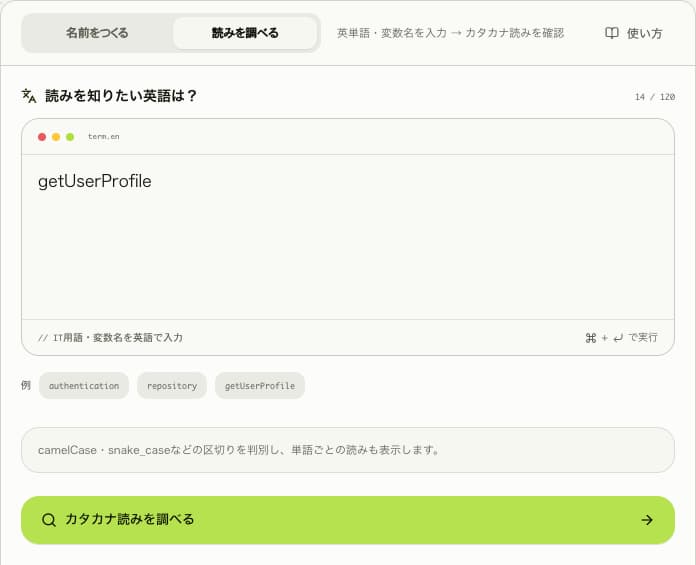Image resolution: width=696 pixels, height=565 pixels.
Task: Click the green dot in editor header
Action: pos(70,137)
